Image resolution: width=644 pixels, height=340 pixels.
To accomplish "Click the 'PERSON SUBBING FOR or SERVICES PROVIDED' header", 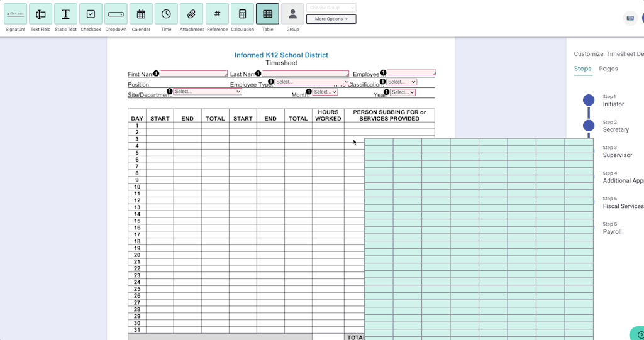I will (389, 116).
